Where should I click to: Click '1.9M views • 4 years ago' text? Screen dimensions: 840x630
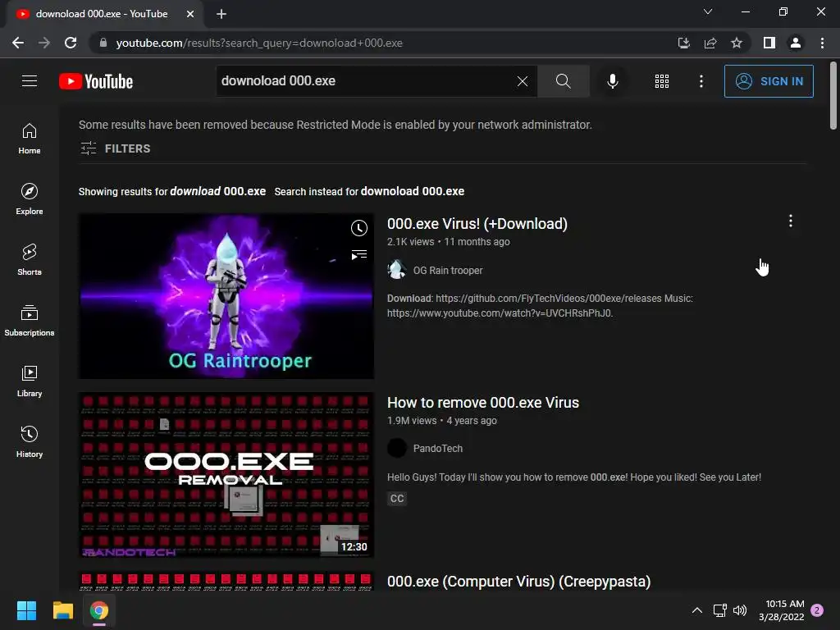tap(442, 421)
